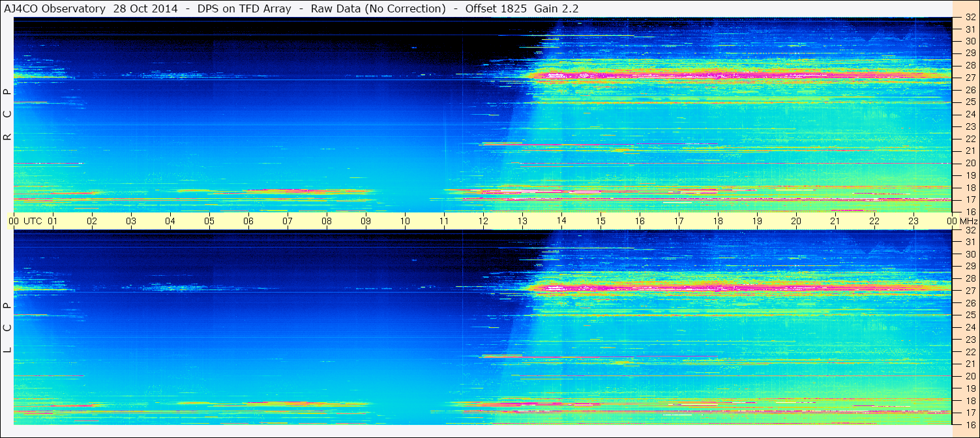Click the 17 MHz label on the LCP scale
The width and height of the screenshot is (980, 438).
970,413
